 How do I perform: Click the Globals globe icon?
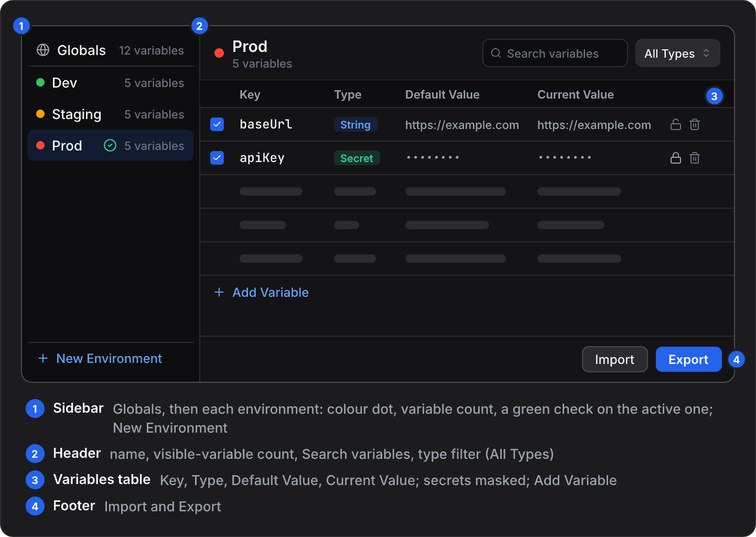(x=43, y=50)
